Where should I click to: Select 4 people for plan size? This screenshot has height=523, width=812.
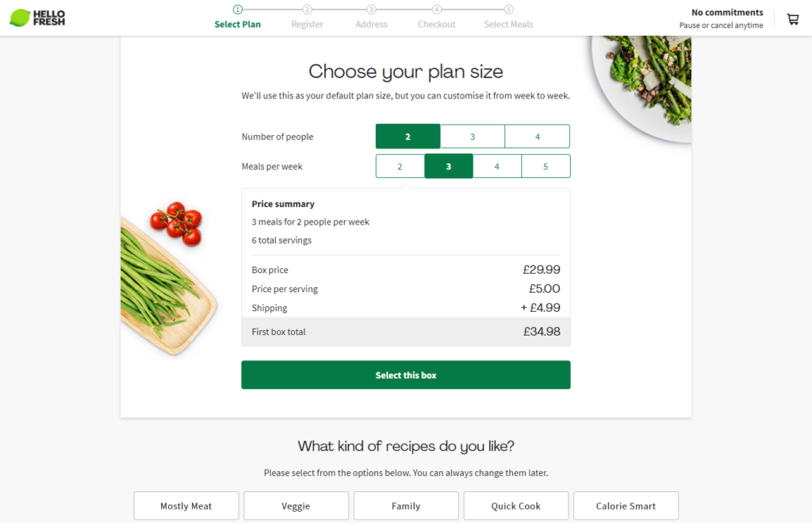(x=537, y=137)
